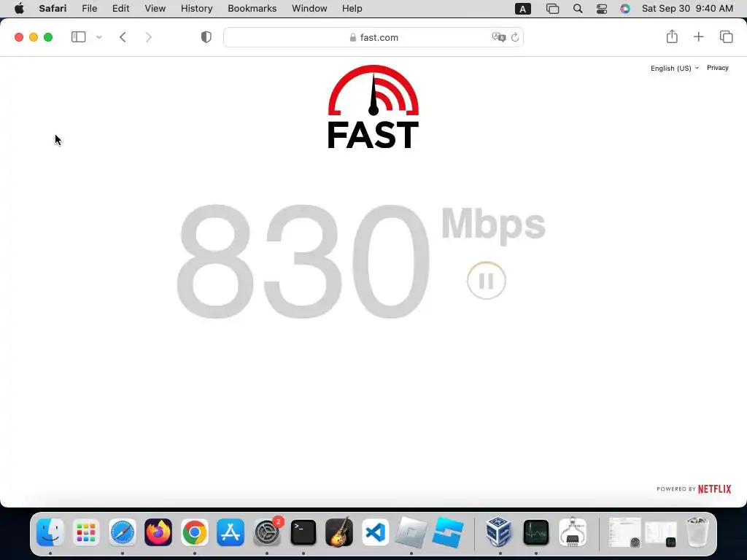This screenshot has height=560, width=747.
Task: Open Safari privacy report shield icon
Action: point(206,37)
